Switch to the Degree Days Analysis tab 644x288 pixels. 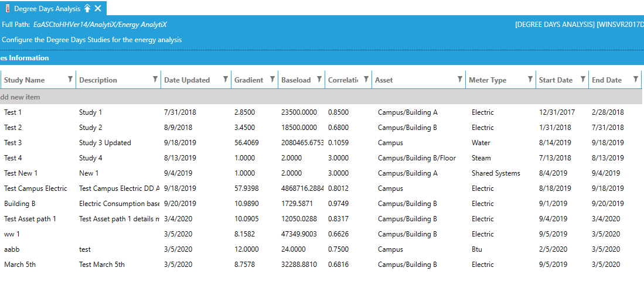47,8
